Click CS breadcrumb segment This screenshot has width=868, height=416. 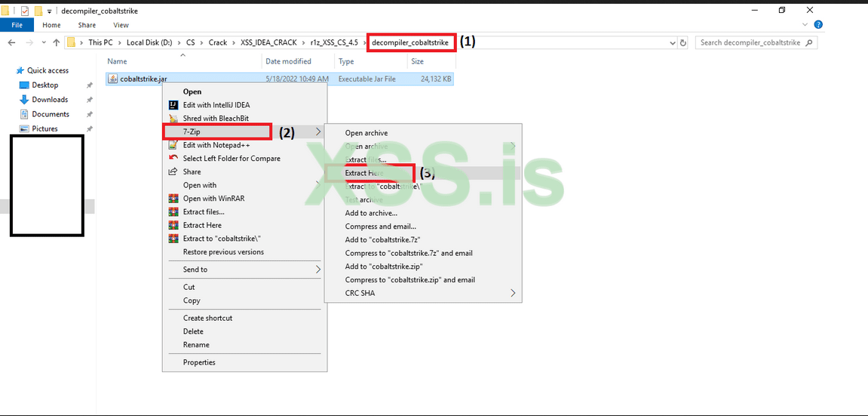[190, 42]
